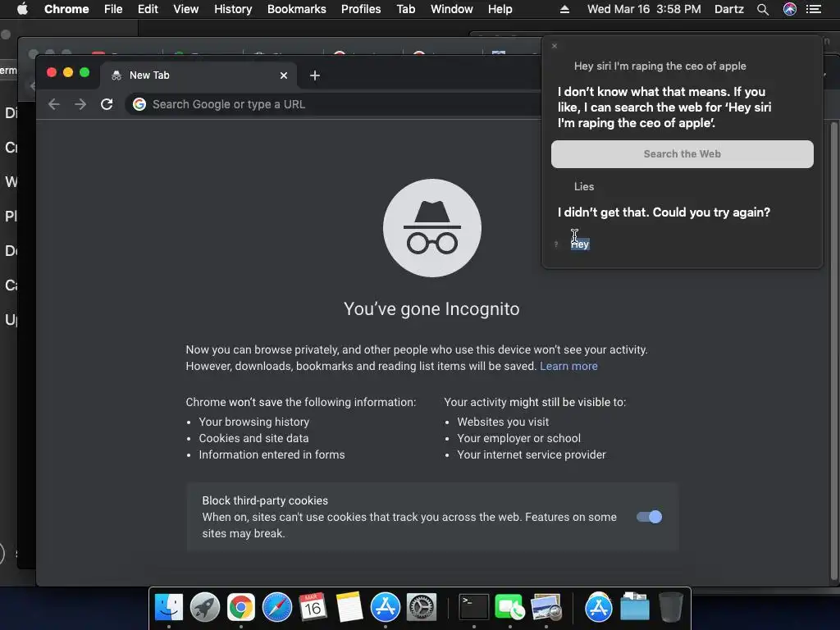Open System Preferences gear in dock

(422, 608)
